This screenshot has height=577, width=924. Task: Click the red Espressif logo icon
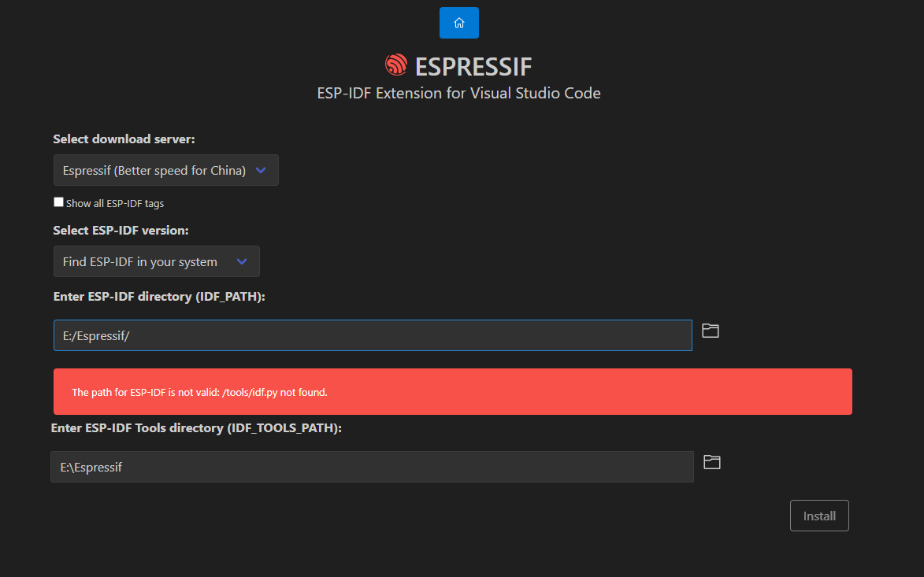[396, 65]
